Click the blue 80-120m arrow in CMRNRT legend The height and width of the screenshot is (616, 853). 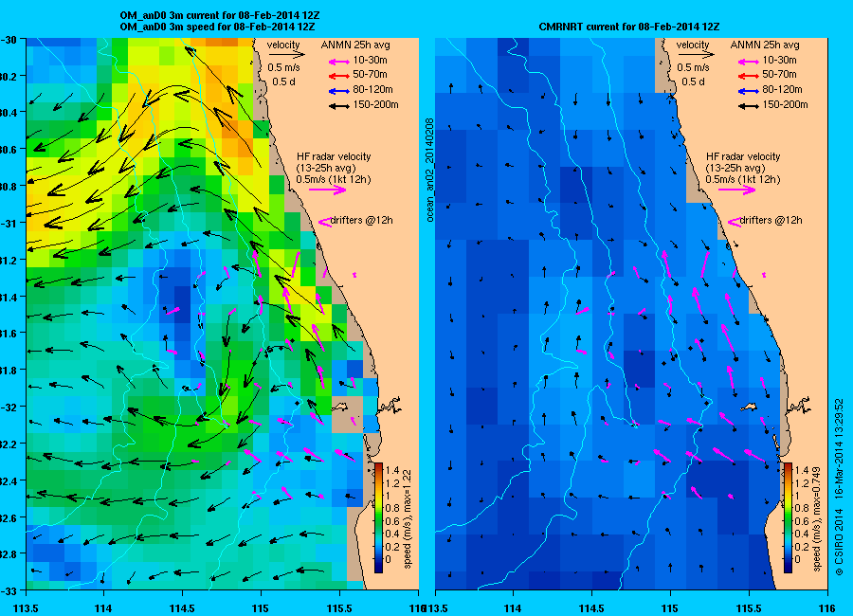749,90
